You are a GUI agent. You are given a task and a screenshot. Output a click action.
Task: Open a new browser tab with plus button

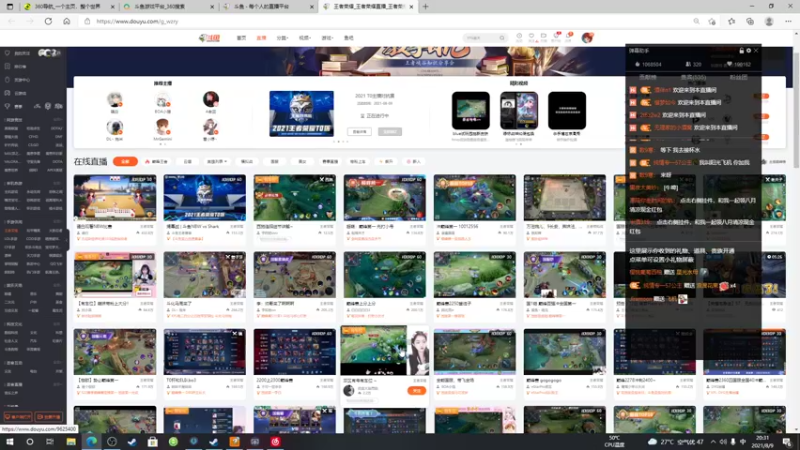[x=426, y=7]
